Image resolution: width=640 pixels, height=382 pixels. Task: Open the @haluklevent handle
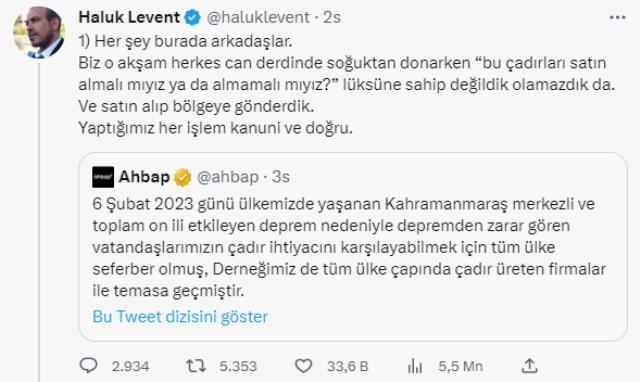coord(258,18)
